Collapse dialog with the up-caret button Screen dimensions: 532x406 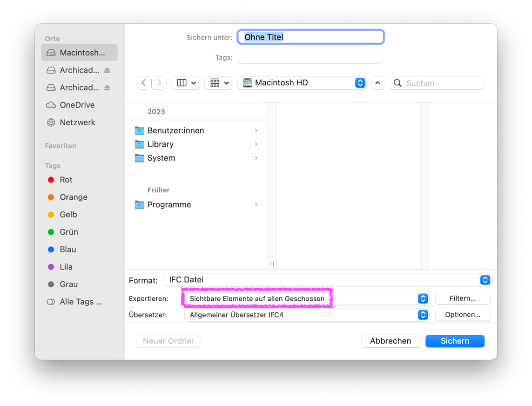[x=377, y=83]
